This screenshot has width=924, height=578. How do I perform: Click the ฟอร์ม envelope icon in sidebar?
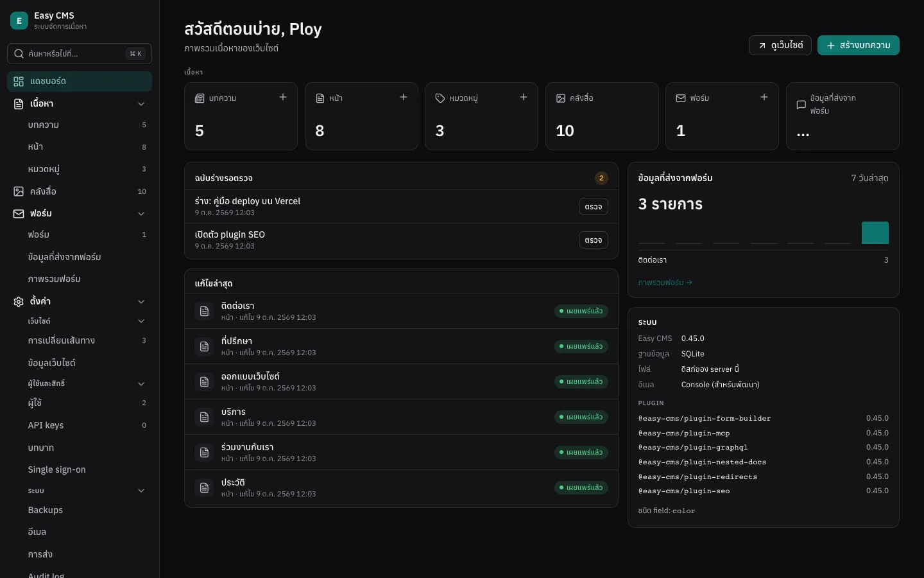pos(19,213)
